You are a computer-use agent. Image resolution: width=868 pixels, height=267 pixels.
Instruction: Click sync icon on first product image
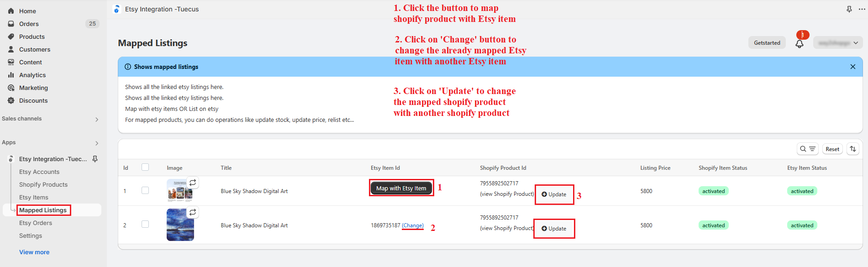[x=193, y=183]
